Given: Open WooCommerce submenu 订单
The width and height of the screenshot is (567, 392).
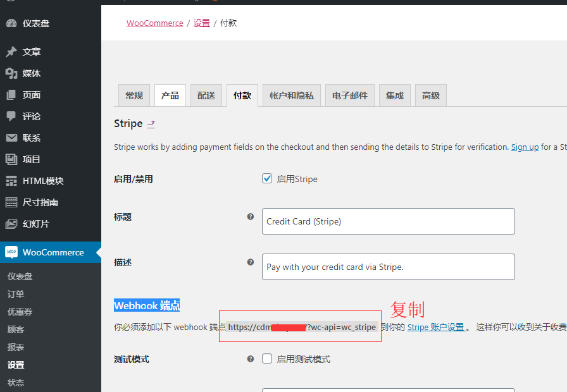Looking at the screenshot, I should (x=16, y=294).
